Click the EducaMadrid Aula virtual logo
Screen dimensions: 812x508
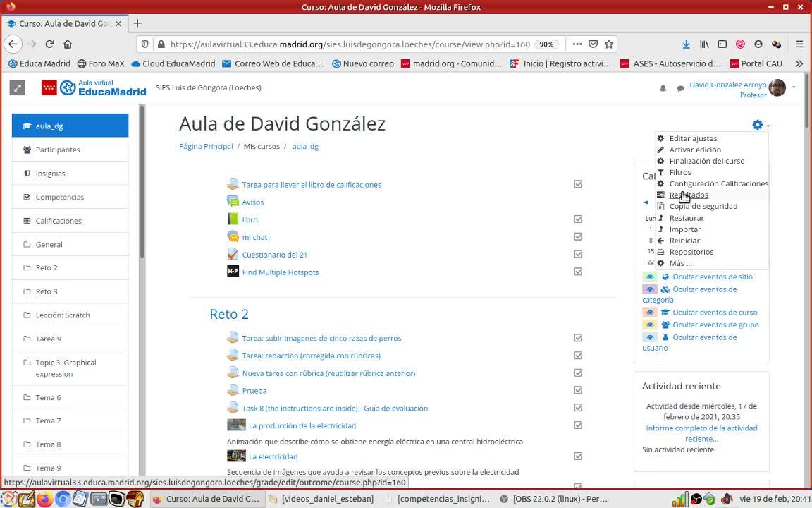pyautogui.click(x=94, y=87)
